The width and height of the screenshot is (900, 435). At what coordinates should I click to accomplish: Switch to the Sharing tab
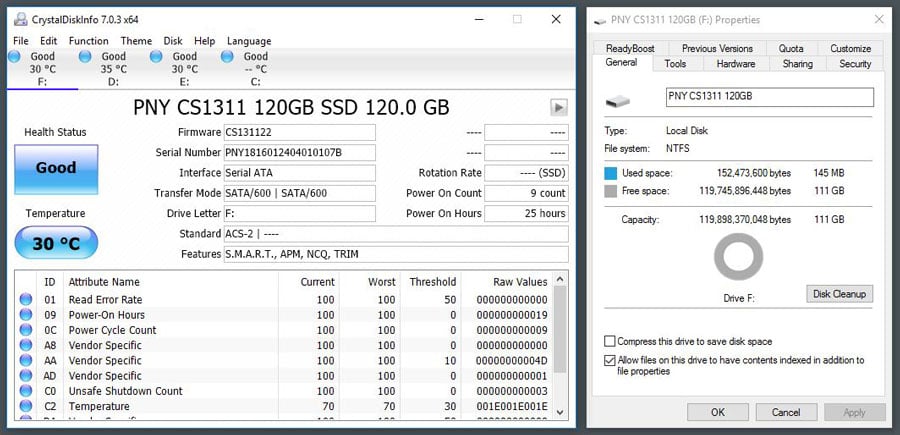pyautogui.click(x=797, y=64)
